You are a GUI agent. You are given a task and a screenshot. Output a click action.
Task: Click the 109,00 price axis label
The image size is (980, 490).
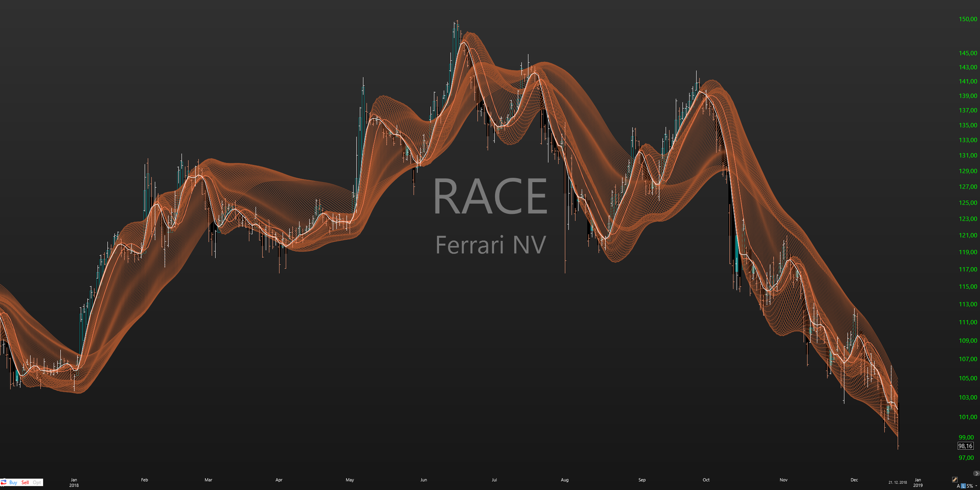tap(968, 341)
